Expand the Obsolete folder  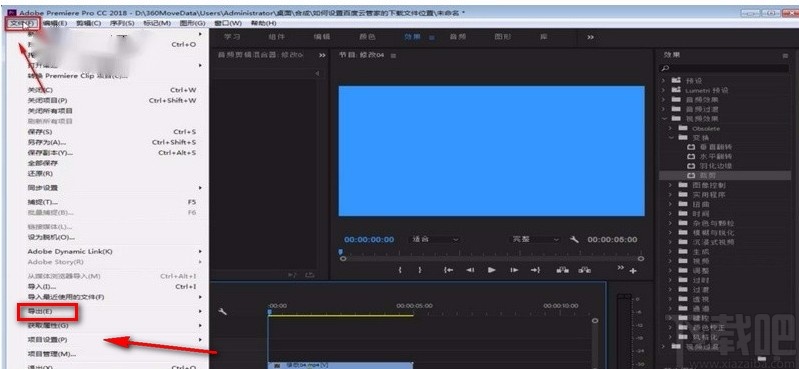(671, 128)
